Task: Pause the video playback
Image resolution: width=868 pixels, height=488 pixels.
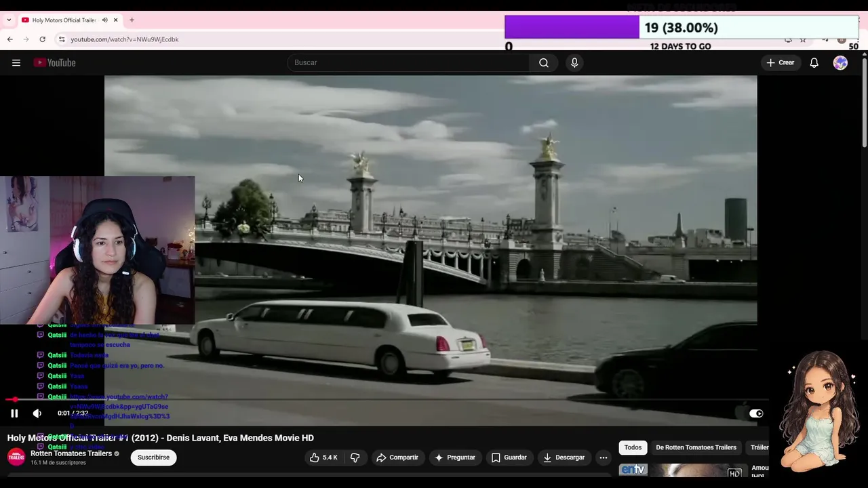Action: point(14,413)
